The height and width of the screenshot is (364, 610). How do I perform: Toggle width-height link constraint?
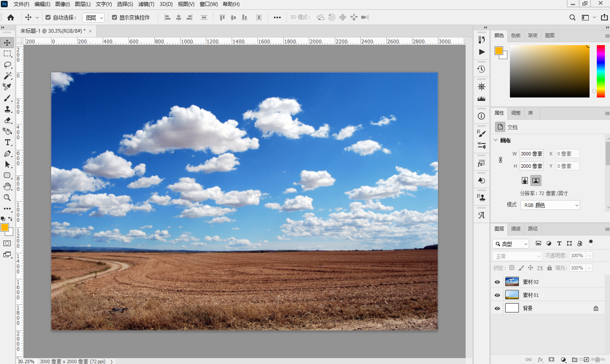click(500, 160)
